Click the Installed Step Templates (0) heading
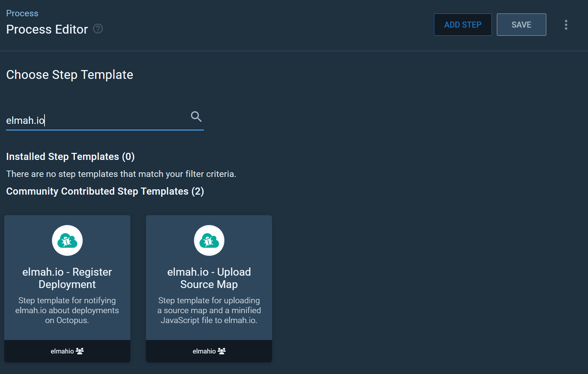 tap(70, 156)
